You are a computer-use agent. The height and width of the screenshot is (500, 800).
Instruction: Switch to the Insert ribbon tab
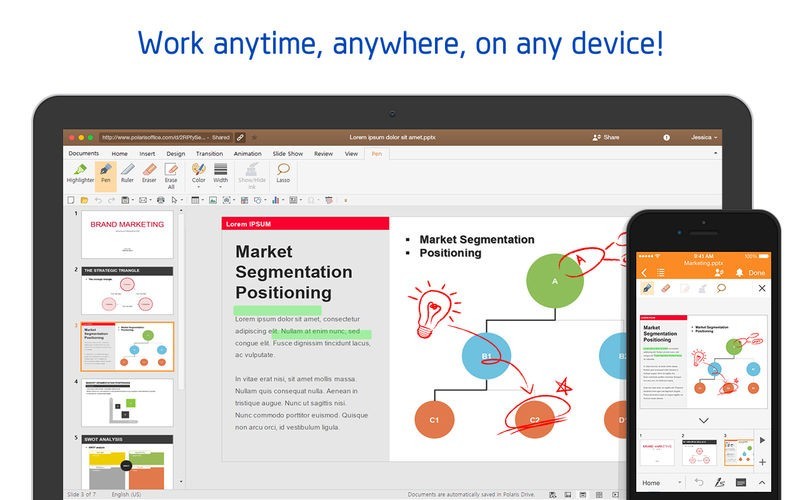[x=147, y=154]
